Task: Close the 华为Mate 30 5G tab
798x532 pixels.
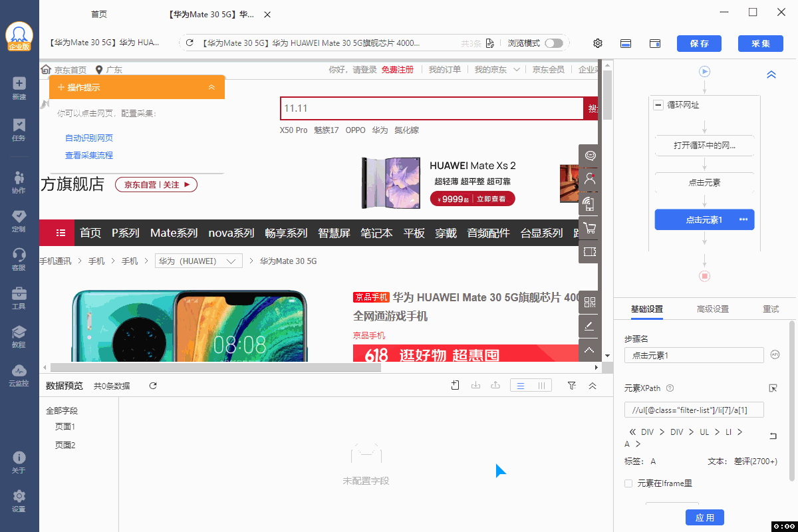Action: click(267, 14)
